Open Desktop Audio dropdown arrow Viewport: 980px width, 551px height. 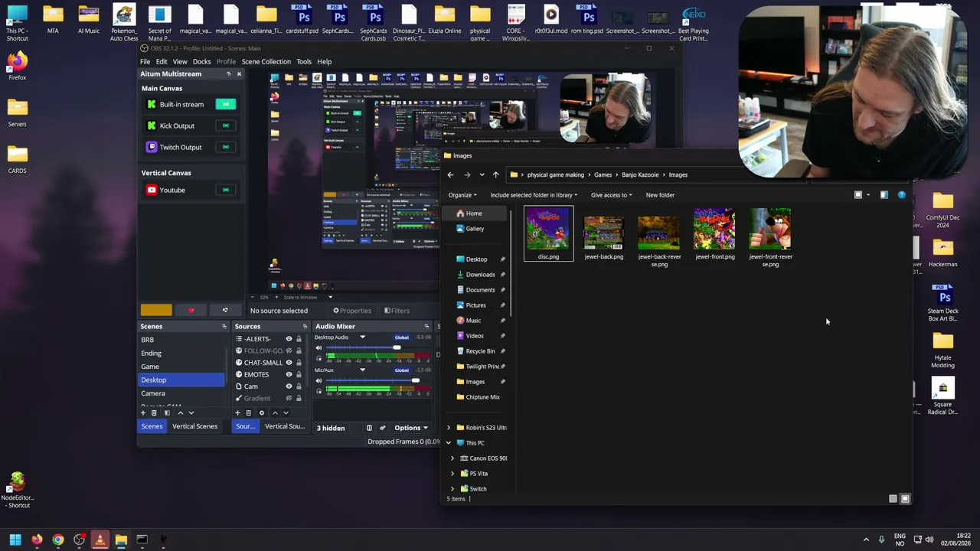pyautogui.click(x=362, y=337)
